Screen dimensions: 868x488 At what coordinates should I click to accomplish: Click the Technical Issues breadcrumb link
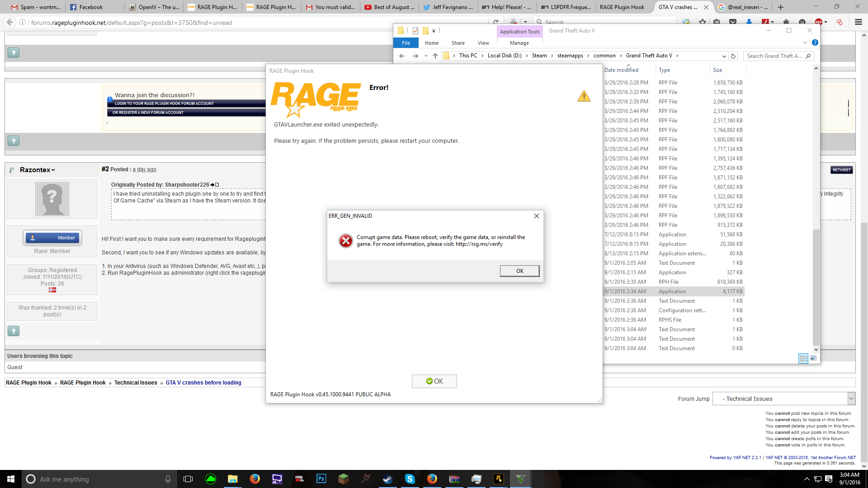136,383
